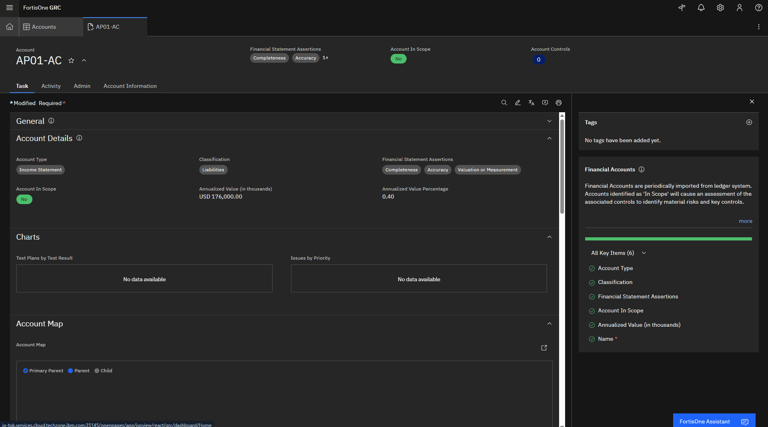Collapse the Account Map section

549,324
